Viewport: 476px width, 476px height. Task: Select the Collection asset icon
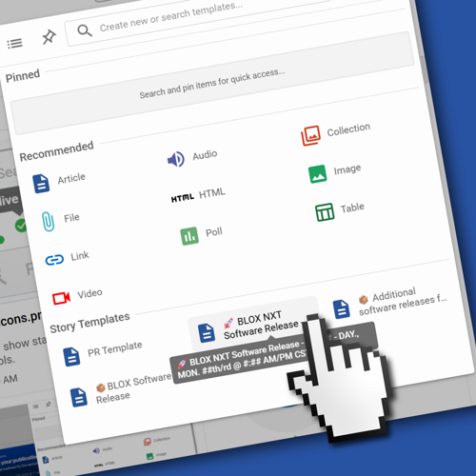pyautogui.click(x=310, y=136)
